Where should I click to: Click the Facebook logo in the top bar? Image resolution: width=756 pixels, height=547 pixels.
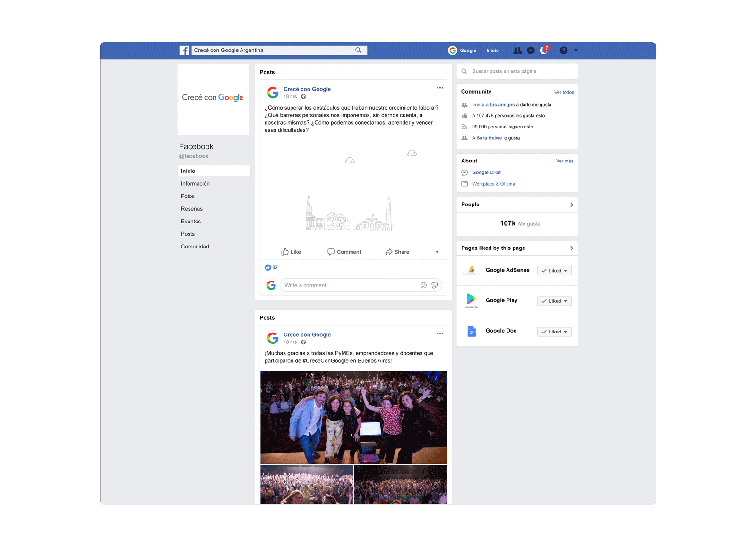click(x=184, y=51)
